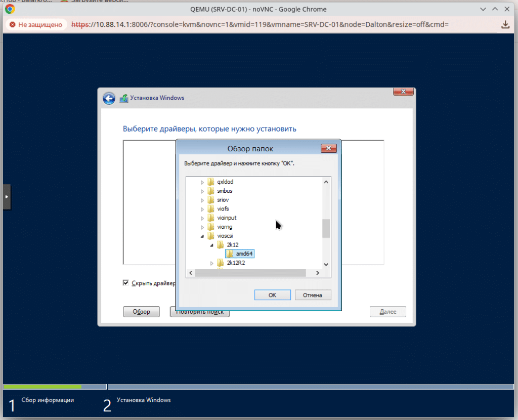Click the viofs folder icon

(x=211, y=209)
